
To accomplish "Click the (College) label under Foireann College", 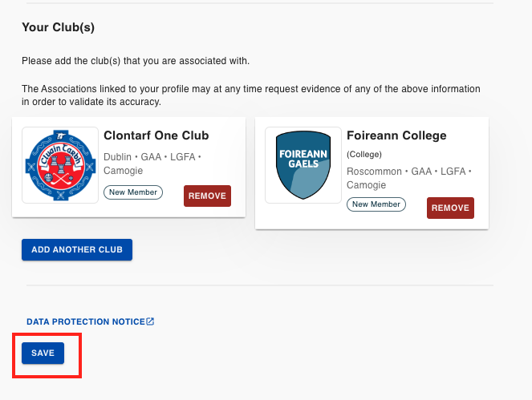I will click(x=364, y=154).
